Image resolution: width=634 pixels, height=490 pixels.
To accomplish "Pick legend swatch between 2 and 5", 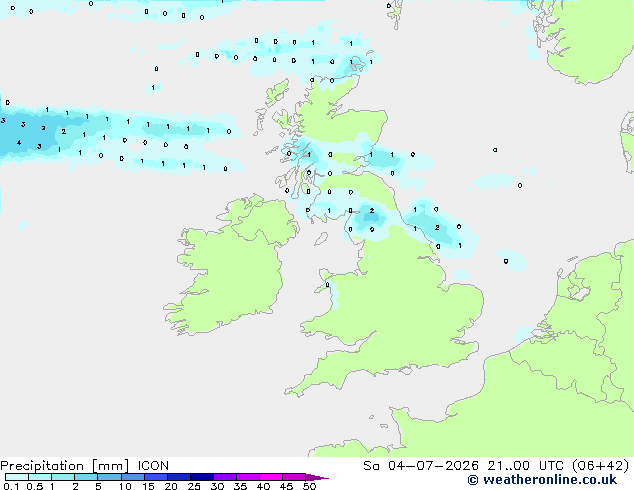I will tap(86, 477).
